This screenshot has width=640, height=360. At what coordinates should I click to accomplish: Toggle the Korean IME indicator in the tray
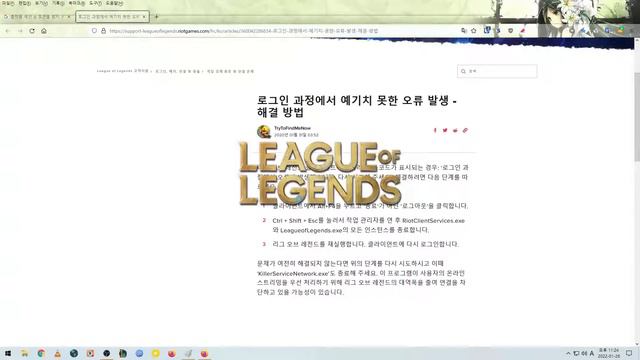pos(592,353)
